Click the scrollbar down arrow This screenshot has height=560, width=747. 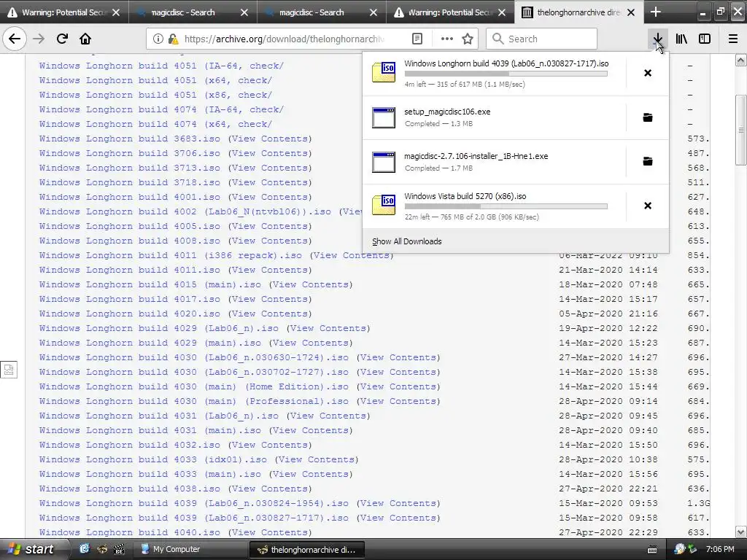[740, 532]
